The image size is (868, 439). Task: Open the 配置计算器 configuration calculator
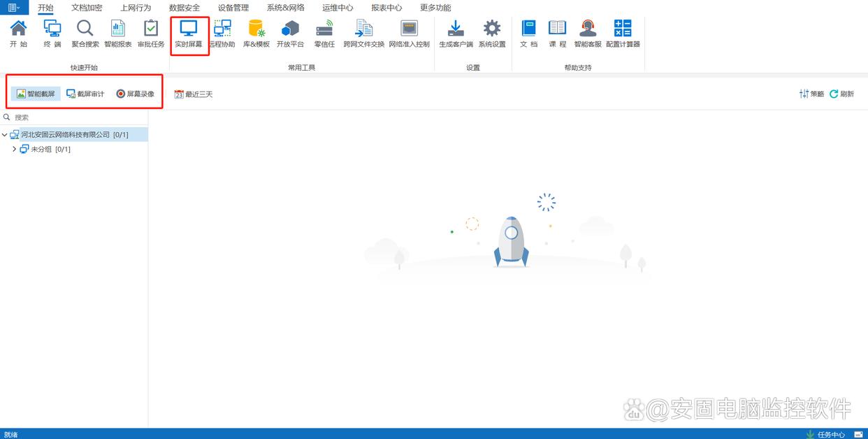(x=623, y=34)
